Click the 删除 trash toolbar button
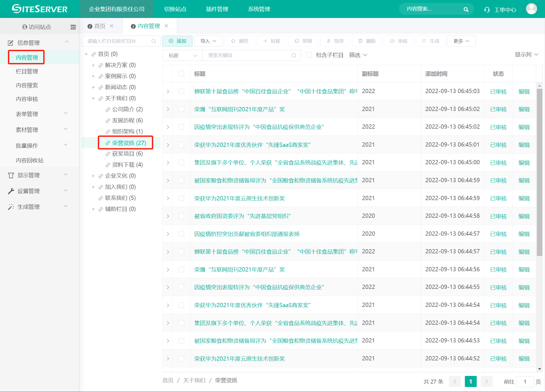This screenshot has height=392, width=545. pos(367,41)
